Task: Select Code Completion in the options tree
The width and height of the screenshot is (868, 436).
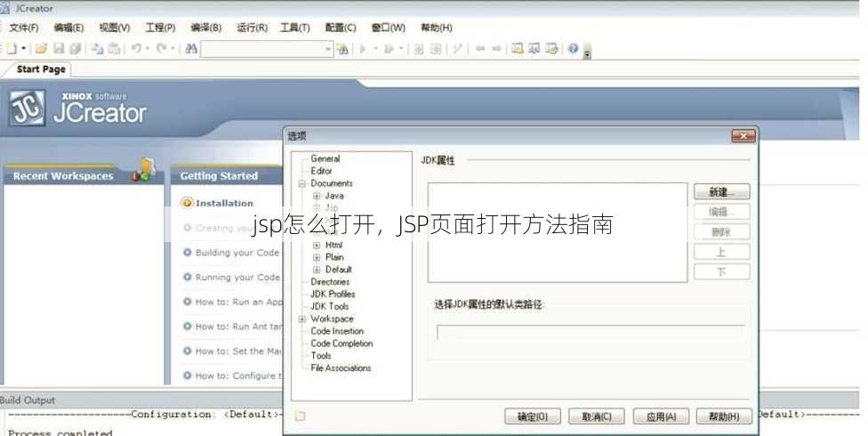Action: [342, 343]
